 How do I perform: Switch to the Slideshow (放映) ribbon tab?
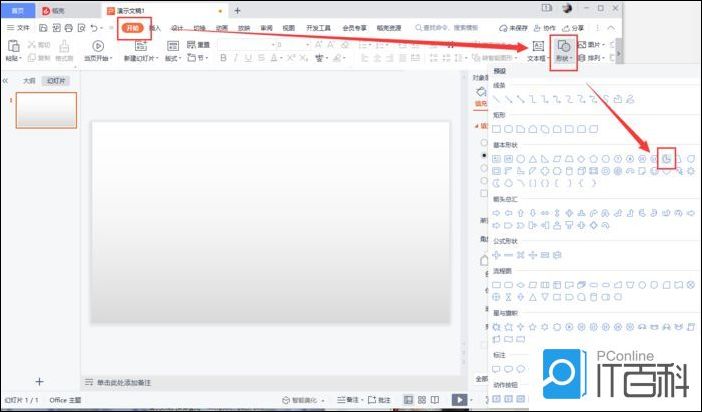click(244, 28)
